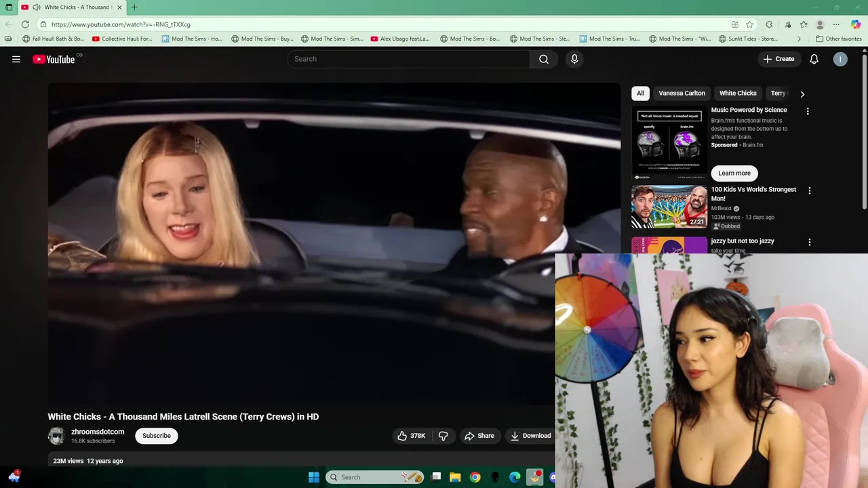The height and width of the screenshot is (488, 868).
Task: Click the page vertical scrollbar
Action: (864, 132)
